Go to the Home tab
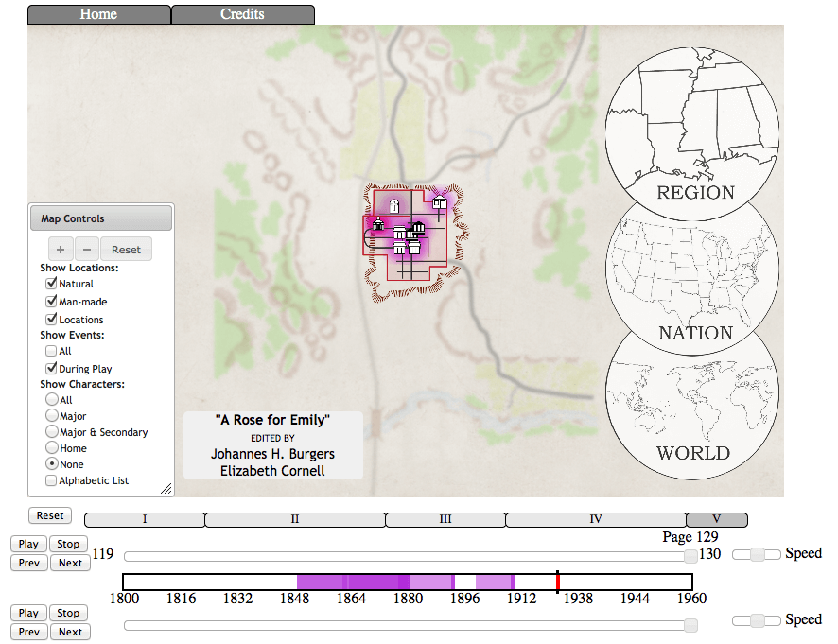The image size is (838, 644). point(98,14)
